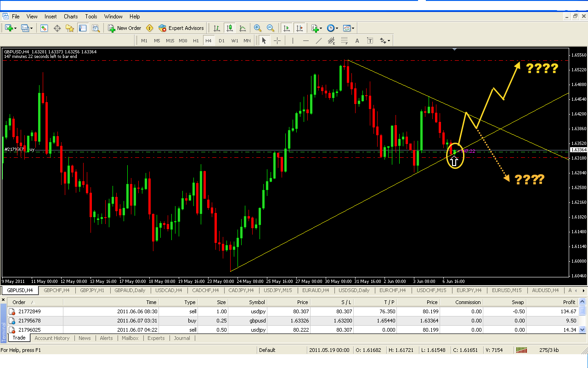588x368 pixels.
Task: Click the New Order button
Action: [124, 28]
